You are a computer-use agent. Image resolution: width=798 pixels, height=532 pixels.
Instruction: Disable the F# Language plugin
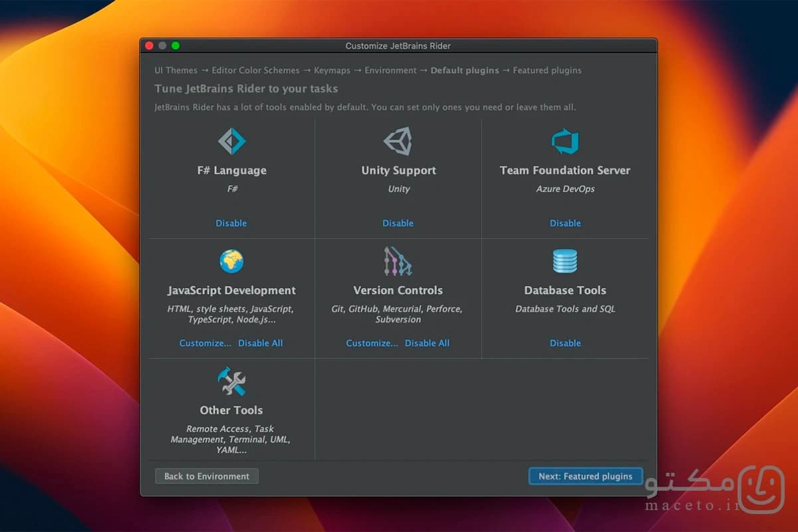pos(231,223)
